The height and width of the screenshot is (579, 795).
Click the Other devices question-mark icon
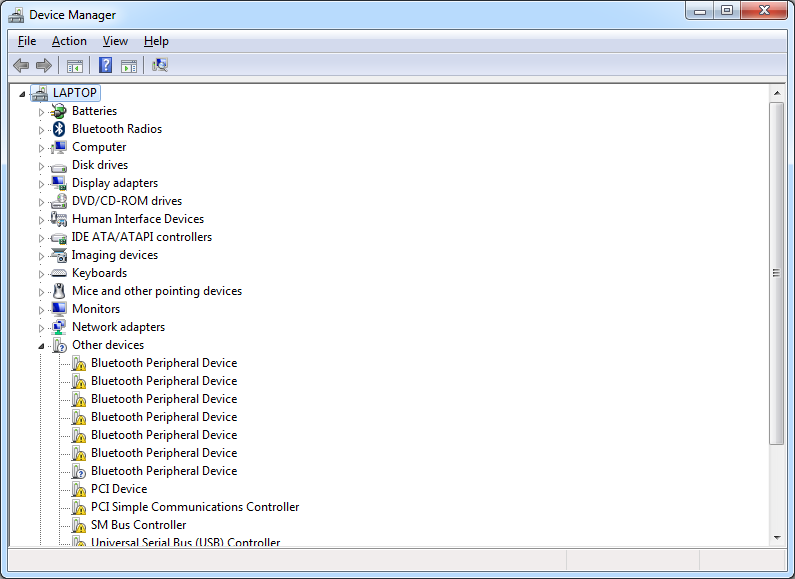click(59, 345)
